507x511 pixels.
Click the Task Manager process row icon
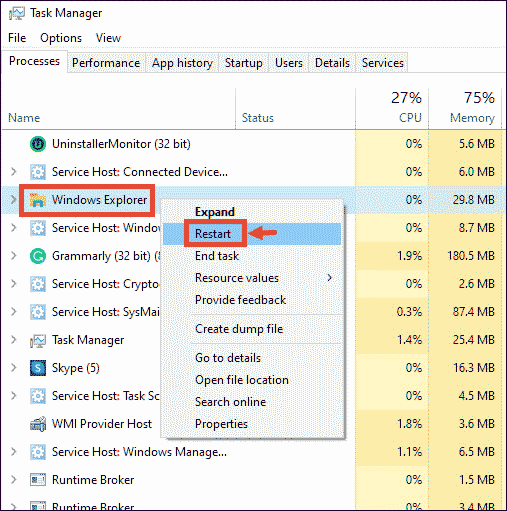click(38, 340)
